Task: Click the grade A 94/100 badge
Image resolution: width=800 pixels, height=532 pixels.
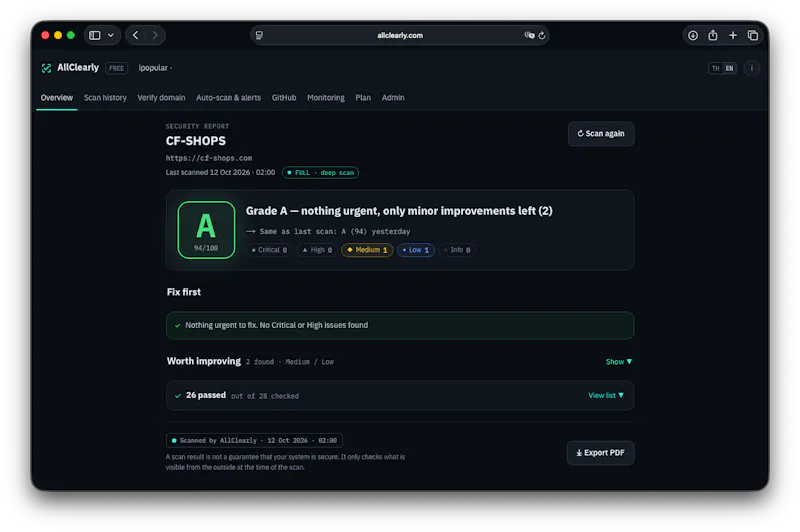Action: click(206, 230)
